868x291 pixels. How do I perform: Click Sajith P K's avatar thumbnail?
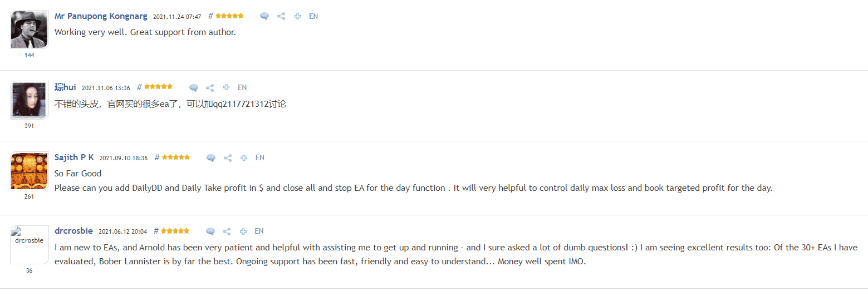pos(30,171)
